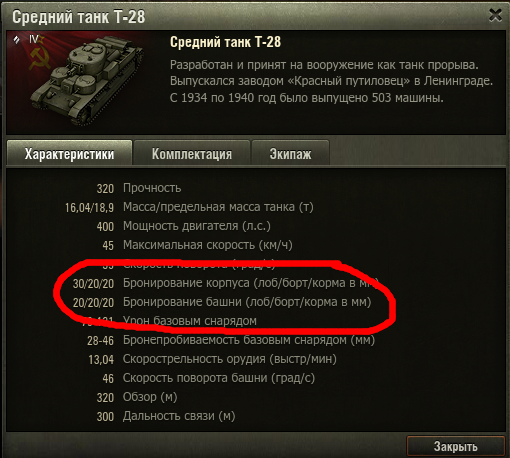The image size is (510, 458).
Task: Click the Бронепробиваемость базовым снарядом row
Action: pyautogui.click(x=231, y=340)
